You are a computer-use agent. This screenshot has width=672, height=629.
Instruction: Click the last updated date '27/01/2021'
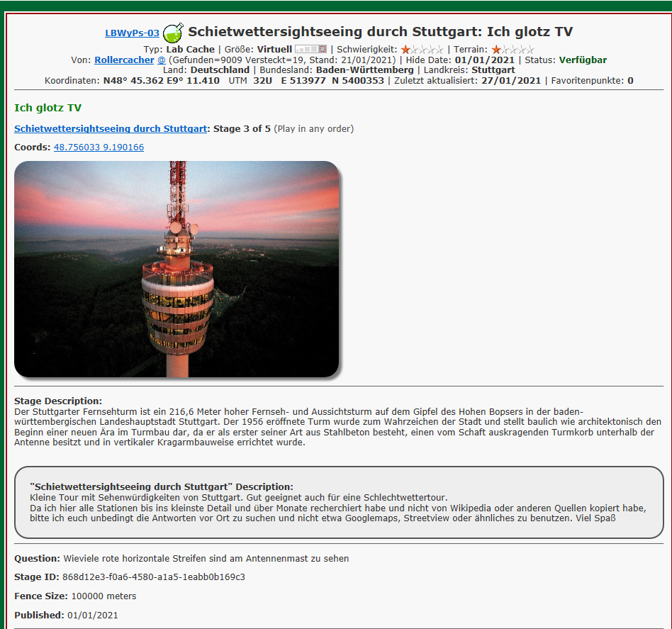click(511, 81)
